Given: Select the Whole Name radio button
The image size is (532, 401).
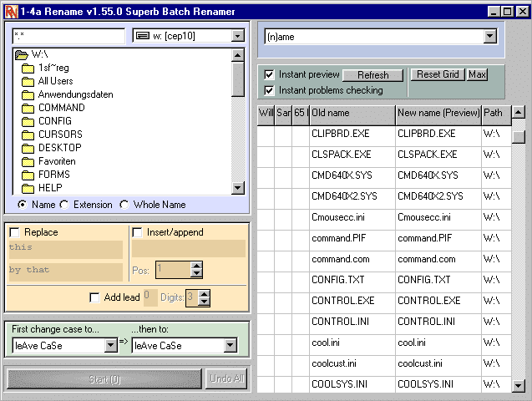Looking at the screenshot, I should click(x=124, y=205).
